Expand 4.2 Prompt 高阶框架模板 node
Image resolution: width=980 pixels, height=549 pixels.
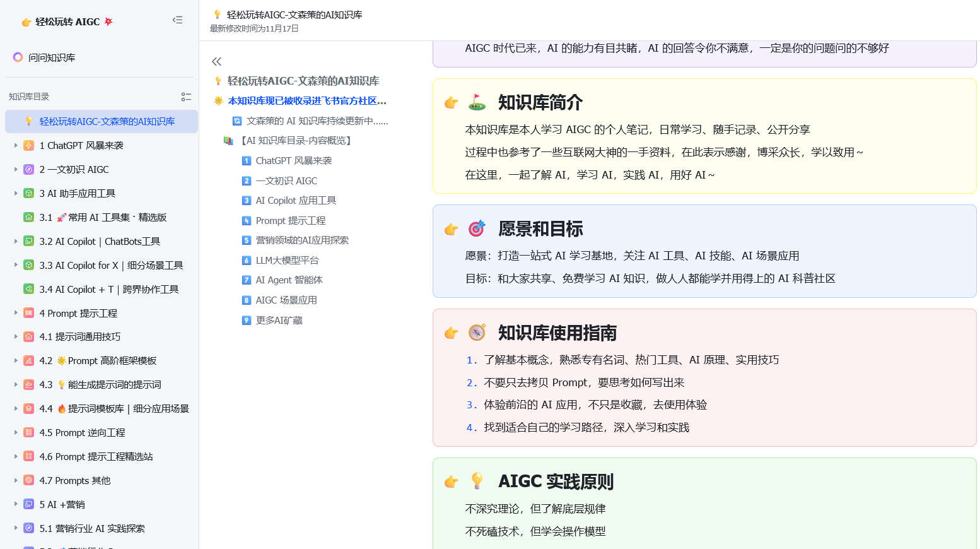tap(16, 360)
